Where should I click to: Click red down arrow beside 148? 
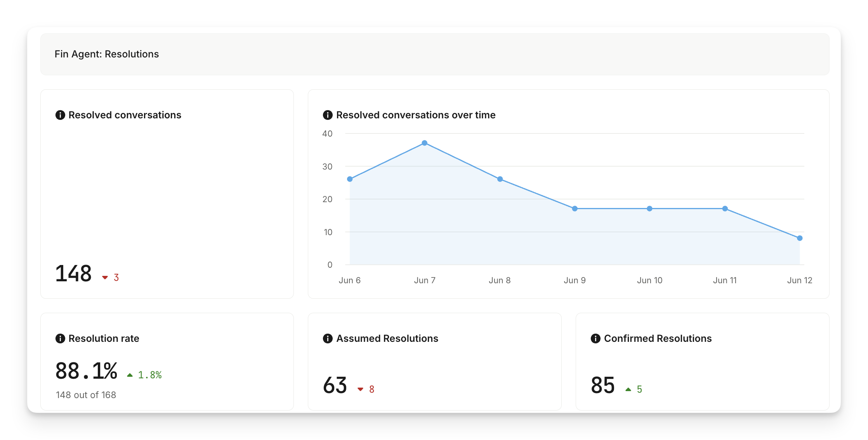pos(105,277)
